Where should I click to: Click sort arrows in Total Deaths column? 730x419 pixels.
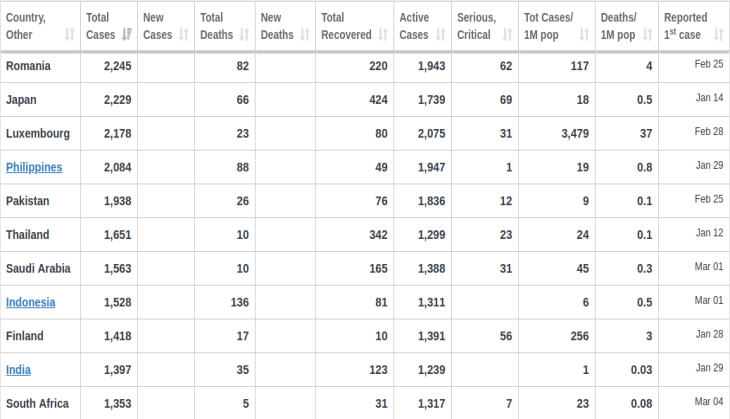point(243,35)
